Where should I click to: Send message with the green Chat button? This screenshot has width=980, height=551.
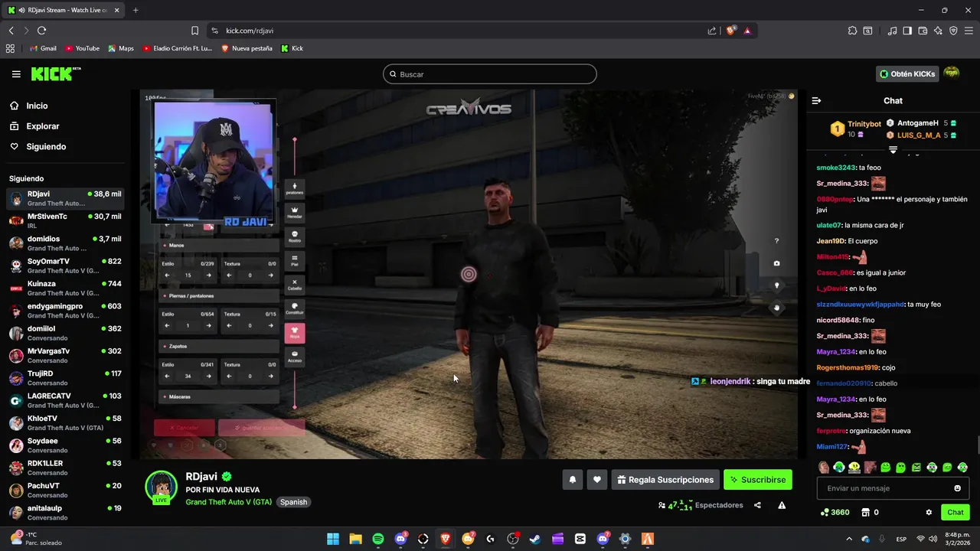pyautogui.click(x=955, y=512)
